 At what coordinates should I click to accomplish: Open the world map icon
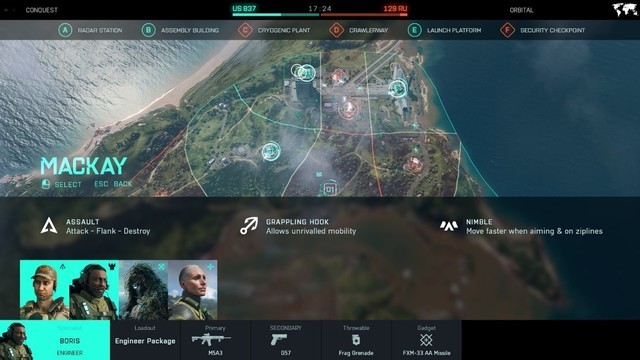[624, 10]
